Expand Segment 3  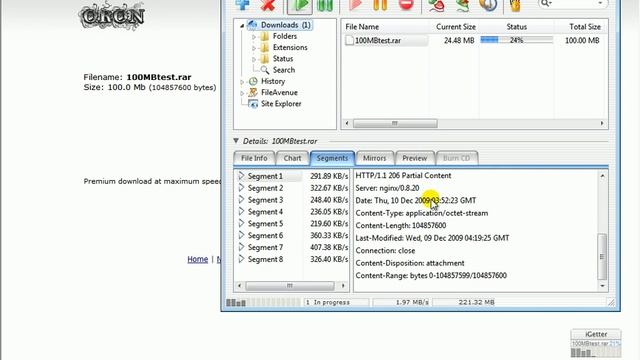click(241, 200)
